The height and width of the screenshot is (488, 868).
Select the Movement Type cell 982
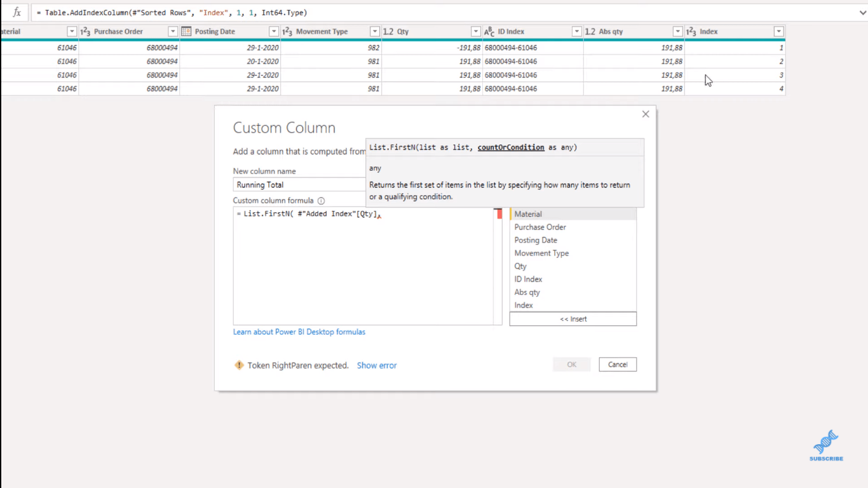coord(331,48)
